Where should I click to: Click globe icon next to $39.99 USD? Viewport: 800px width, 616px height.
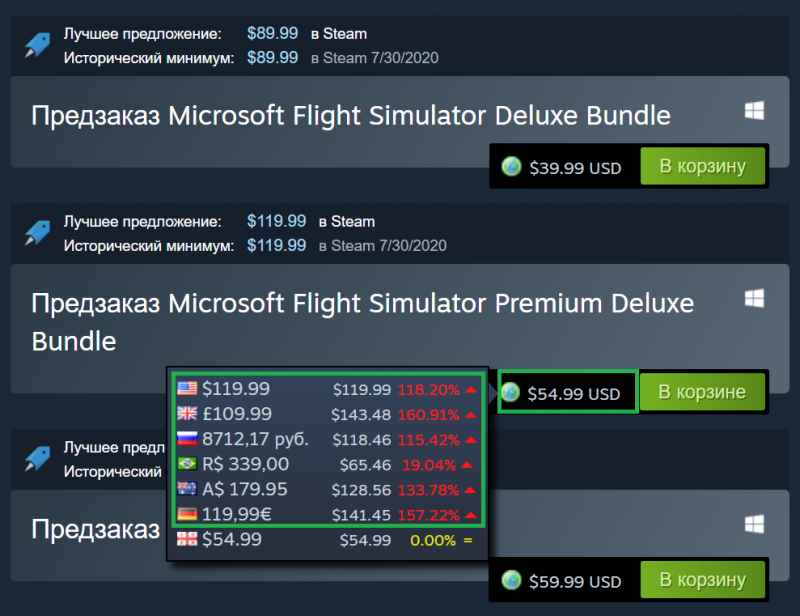coord(511,168)
